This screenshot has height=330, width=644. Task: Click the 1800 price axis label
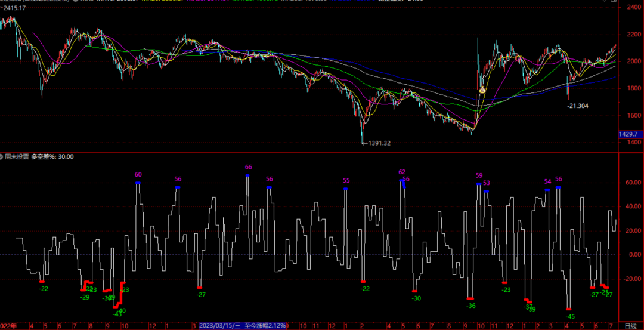click(633, 88)
